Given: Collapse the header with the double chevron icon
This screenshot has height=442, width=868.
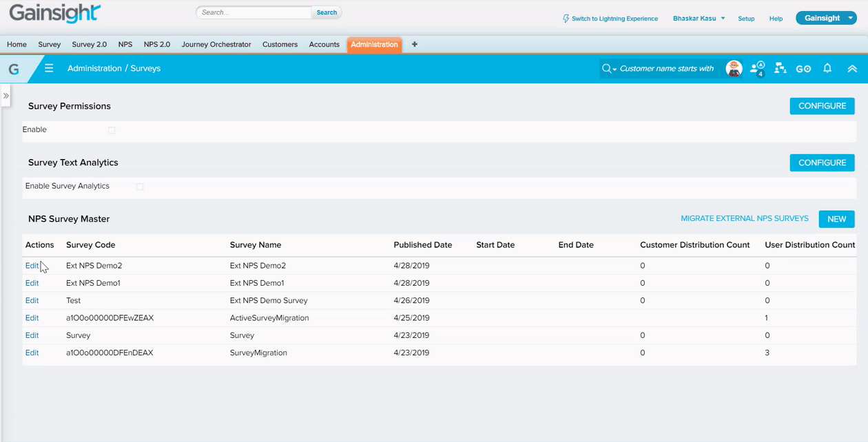Looking at the screenshot, I should point(852,68).
